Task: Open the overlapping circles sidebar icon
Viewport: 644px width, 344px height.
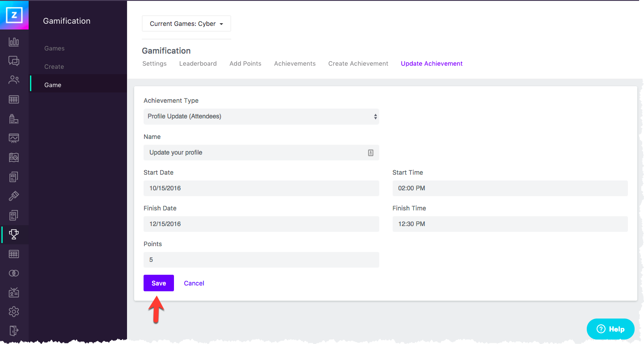Action: [14, 273]
